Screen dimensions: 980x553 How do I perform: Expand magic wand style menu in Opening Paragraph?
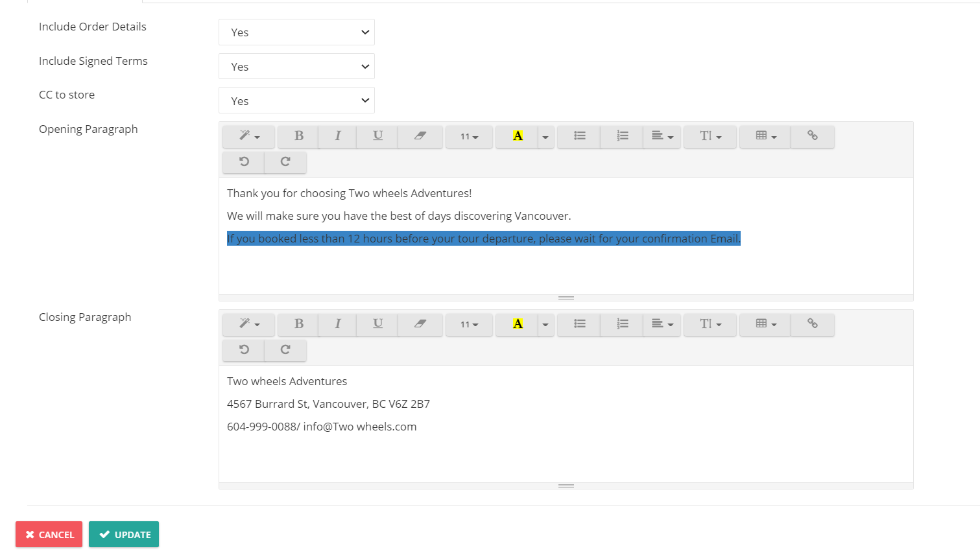click(249, 136)
